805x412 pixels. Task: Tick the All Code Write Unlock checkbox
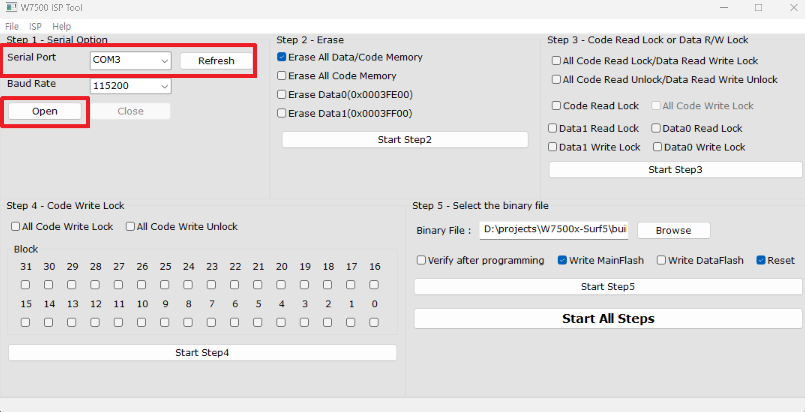pos(131,227)
